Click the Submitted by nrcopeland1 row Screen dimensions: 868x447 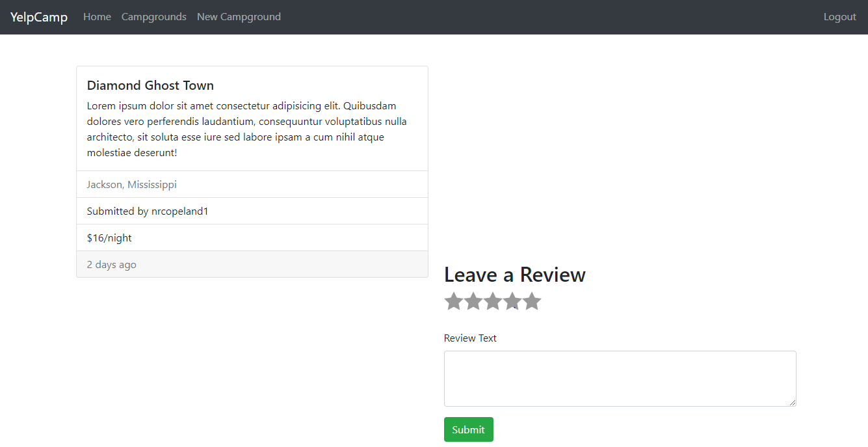point(147,211)
